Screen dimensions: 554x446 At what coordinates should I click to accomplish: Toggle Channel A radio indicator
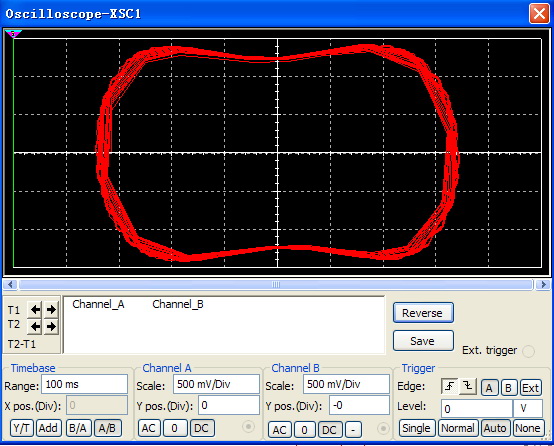pos(248,427)
